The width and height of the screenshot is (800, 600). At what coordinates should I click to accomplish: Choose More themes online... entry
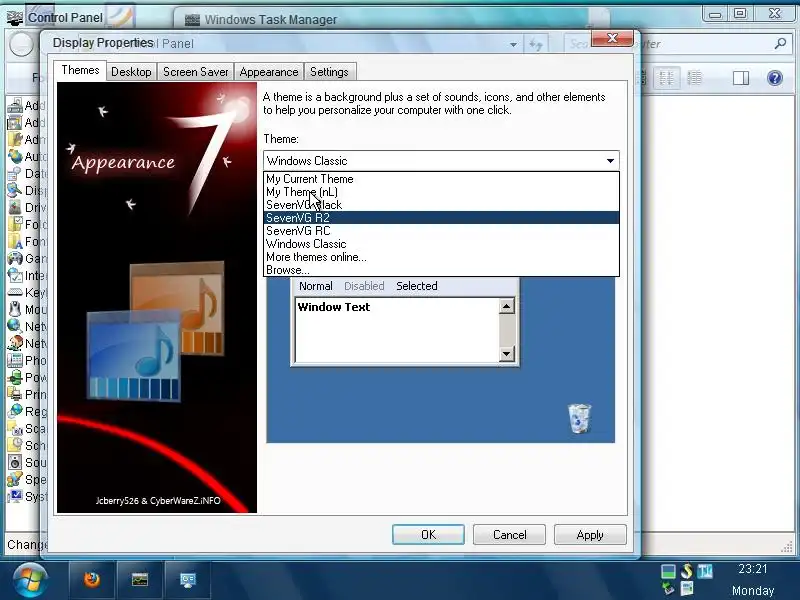441,257
